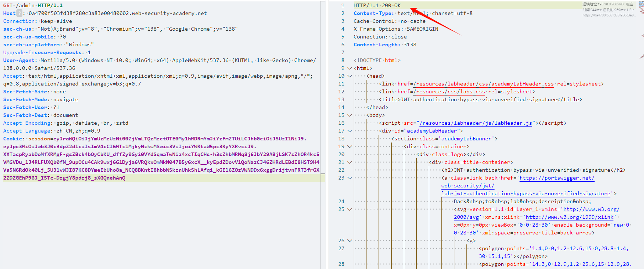Collapse the html tag on line 9
The width and height of the screenshot is (644, 269).
(x=349, y=68)
